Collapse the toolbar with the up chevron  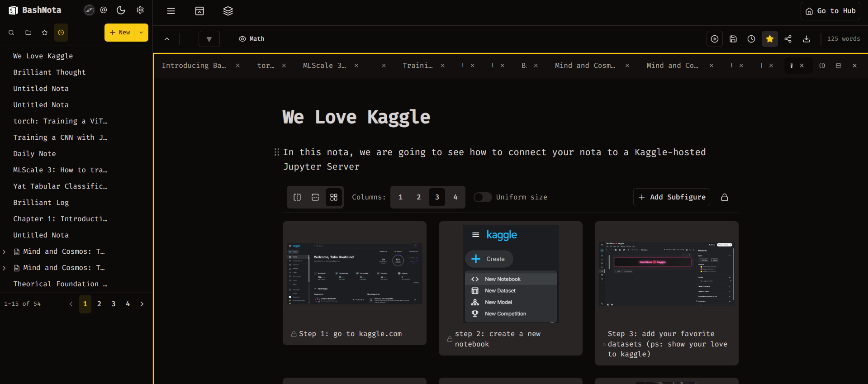click(167, 39)
